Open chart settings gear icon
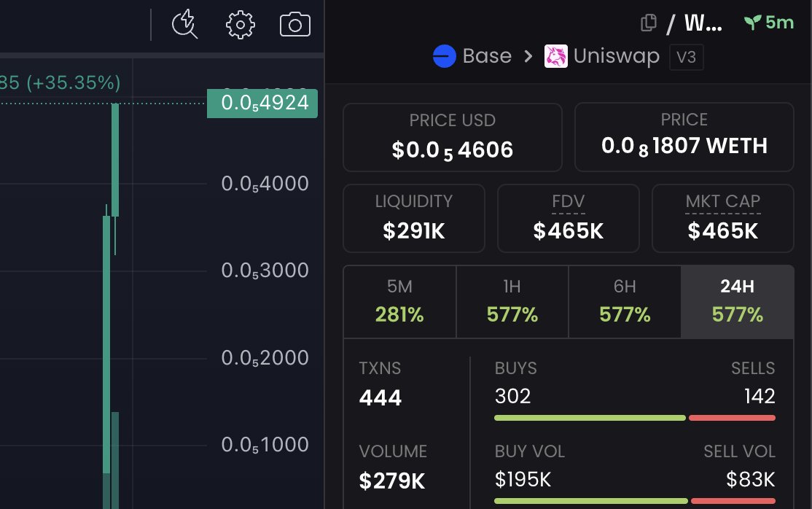The image size is (812, 509). click(x=241, y=24)
